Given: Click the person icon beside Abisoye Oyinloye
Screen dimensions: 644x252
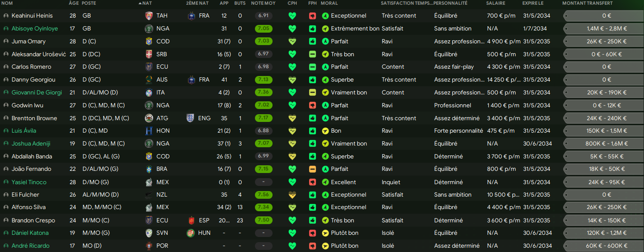Looking at the screenshot, I should tap(6, 29).
